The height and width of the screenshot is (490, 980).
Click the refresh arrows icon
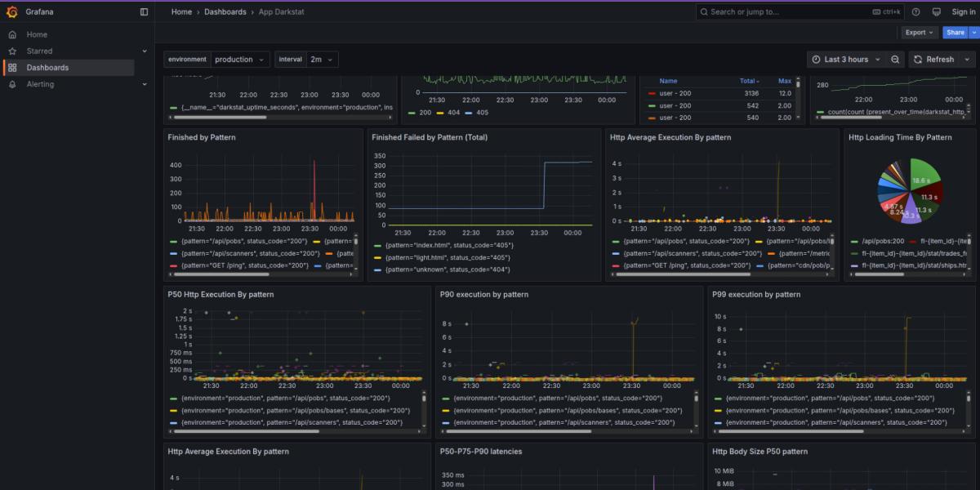(918, 59)
